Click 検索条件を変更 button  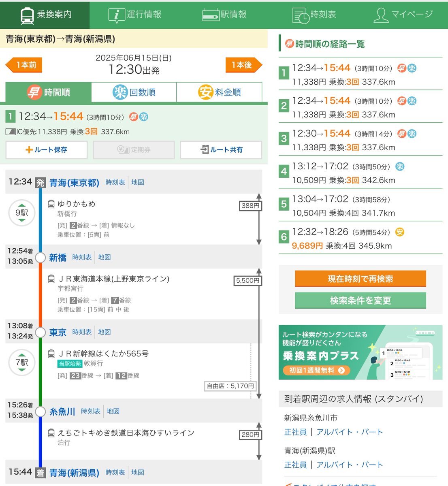(361, 300)
